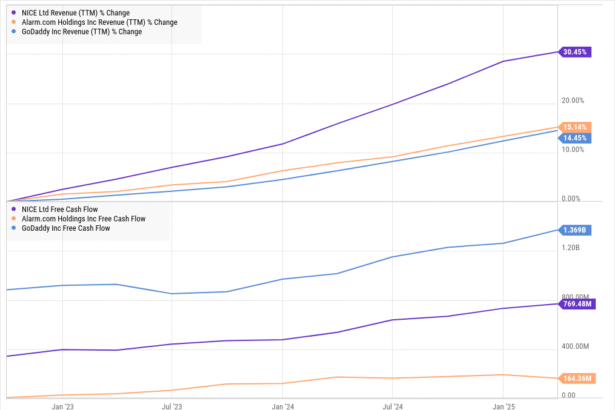Toggle the GoDaddy Inc Free Cash Flow legend
Screen dimensions: 615x410
point(68,228)
